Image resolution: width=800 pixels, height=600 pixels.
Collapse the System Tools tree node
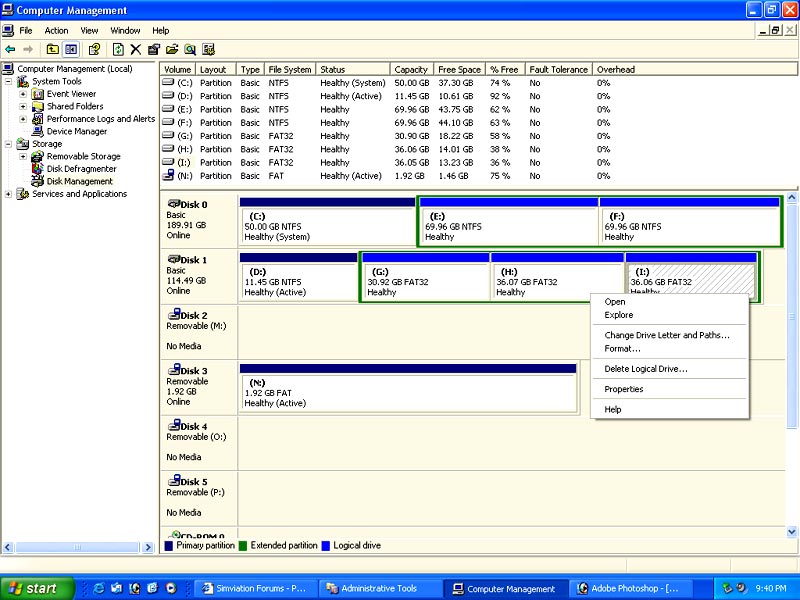tap(10, 82)
